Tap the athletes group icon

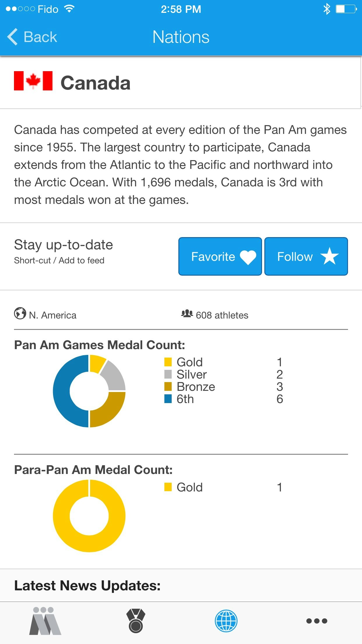click(x=187, y=314)
